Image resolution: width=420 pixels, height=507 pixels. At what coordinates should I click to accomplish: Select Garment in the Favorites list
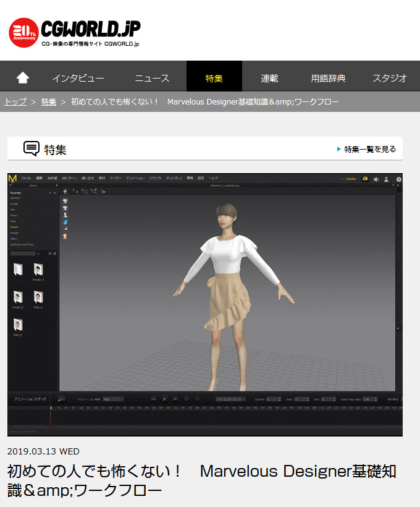[x=15, y=198]
